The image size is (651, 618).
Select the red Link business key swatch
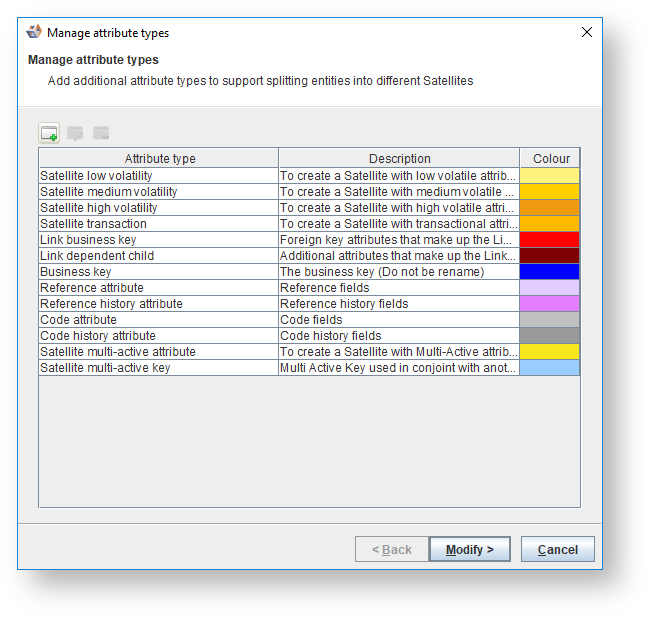549,239
